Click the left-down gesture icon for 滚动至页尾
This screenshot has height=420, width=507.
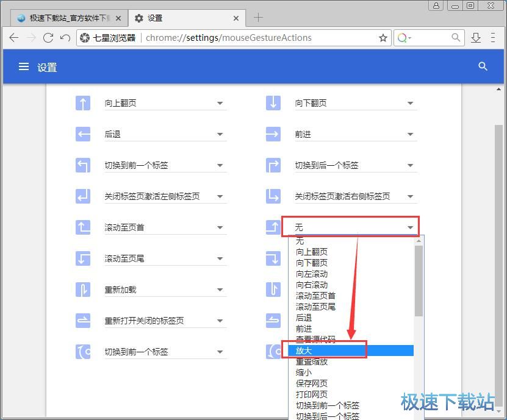[83, 258]
